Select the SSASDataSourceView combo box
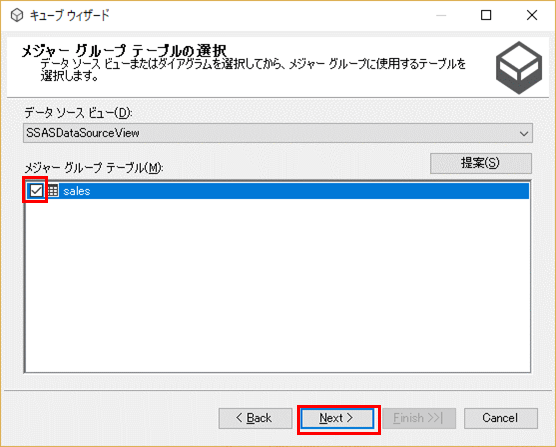 pyautogui.click(x=278, y=133)
